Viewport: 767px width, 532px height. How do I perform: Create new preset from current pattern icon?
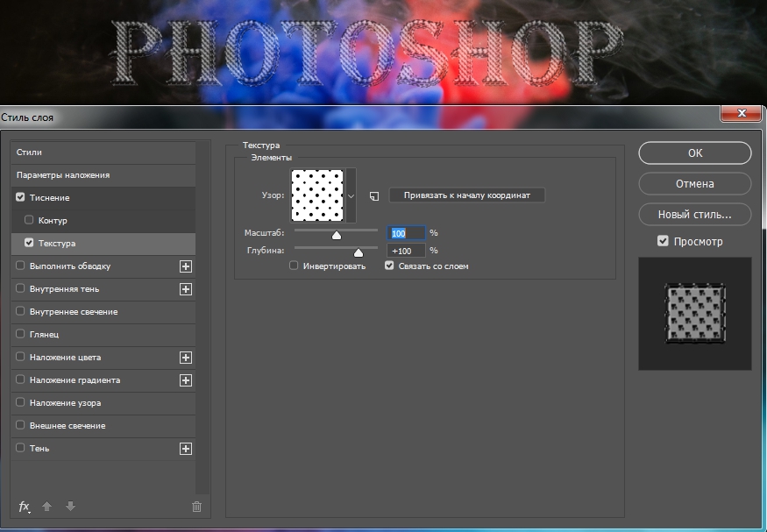click(x=374, y=195)
